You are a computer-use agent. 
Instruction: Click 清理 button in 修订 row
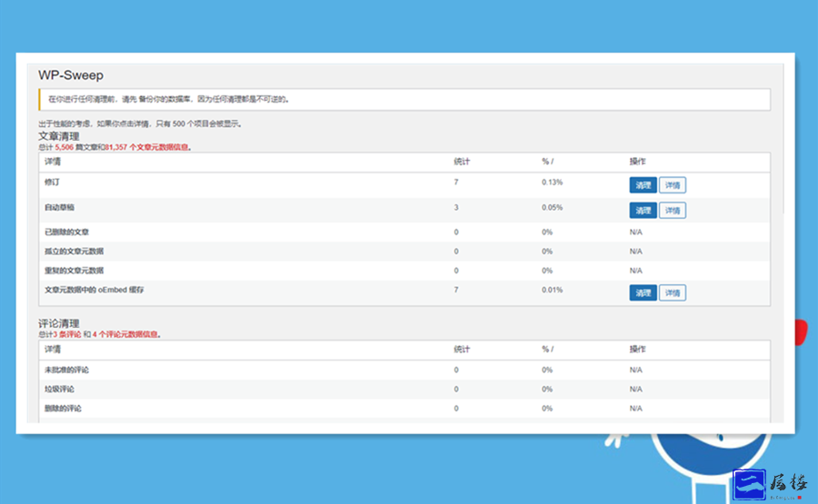click(643, 185)
